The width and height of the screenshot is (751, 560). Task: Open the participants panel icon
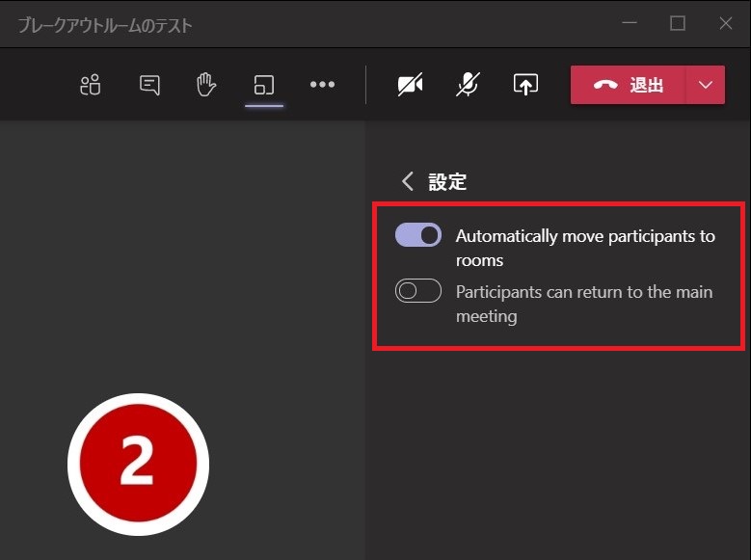[x=90, y=85]
